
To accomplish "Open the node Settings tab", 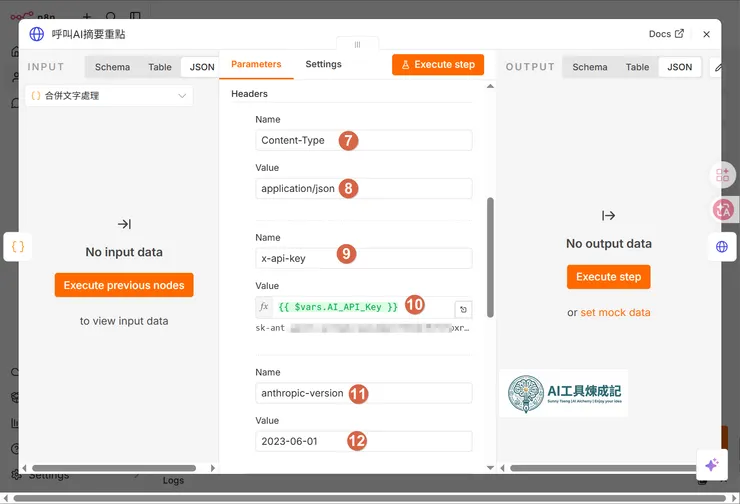I will tap(323, 64).
